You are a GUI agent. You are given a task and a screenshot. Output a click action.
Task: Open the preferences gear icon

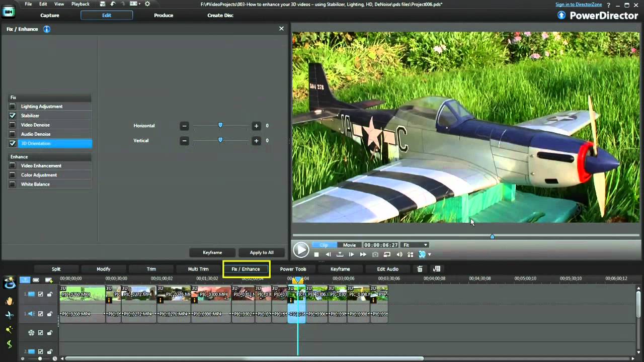point(147,4)
